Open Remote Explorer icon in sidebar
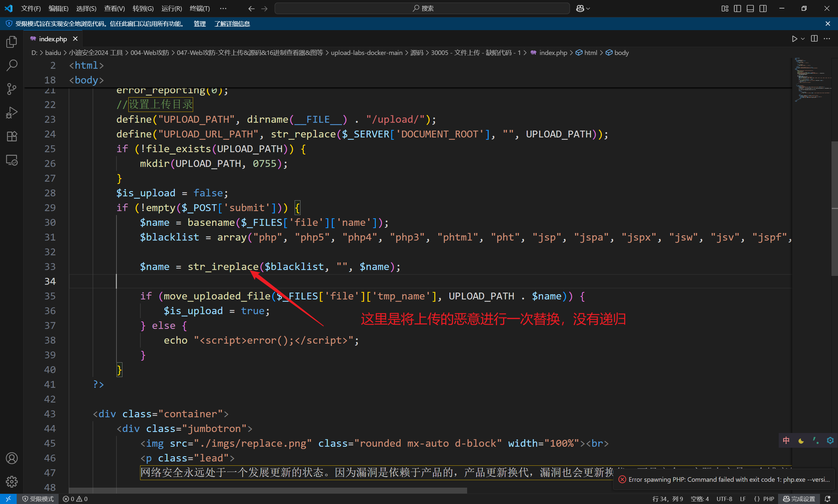The height and width of the screenshot is (504, 838). tap(11, 160)
